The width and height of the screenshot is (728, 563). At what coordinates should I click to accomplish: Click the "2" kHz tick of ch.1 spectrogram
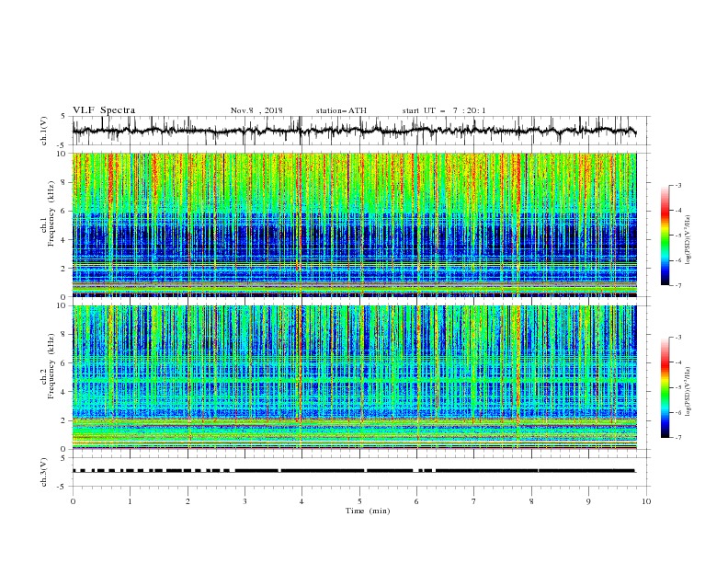click(x=64, y=269)
